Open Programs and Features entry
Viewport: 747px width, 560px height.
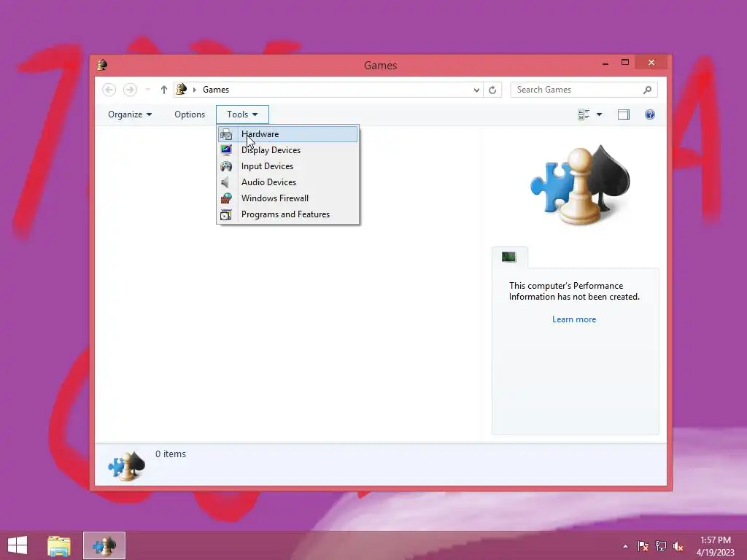tap(287, 214)
